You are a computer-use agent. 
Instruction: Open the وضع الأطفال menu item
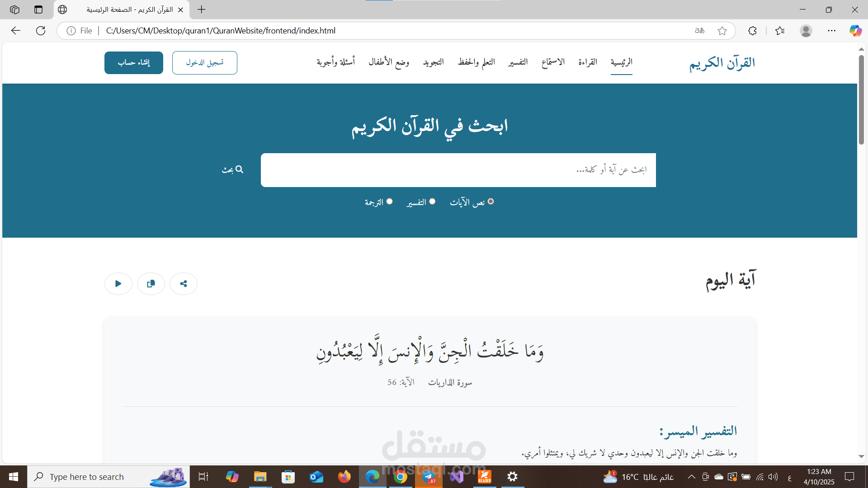tap(388, 62)
